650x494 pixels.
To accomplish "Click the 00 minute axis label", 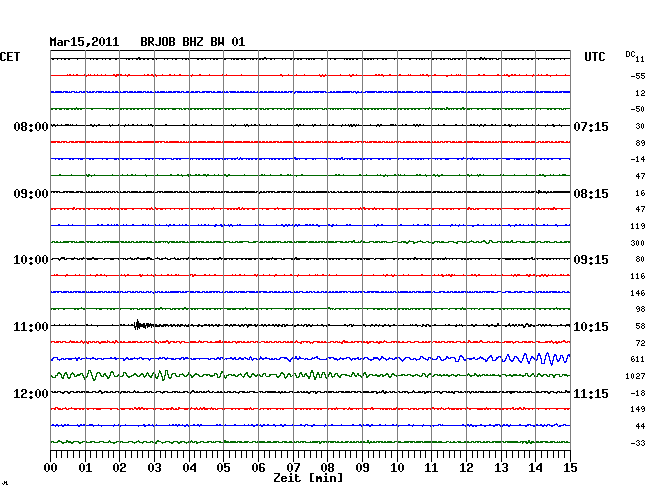I will coord(51,468).
